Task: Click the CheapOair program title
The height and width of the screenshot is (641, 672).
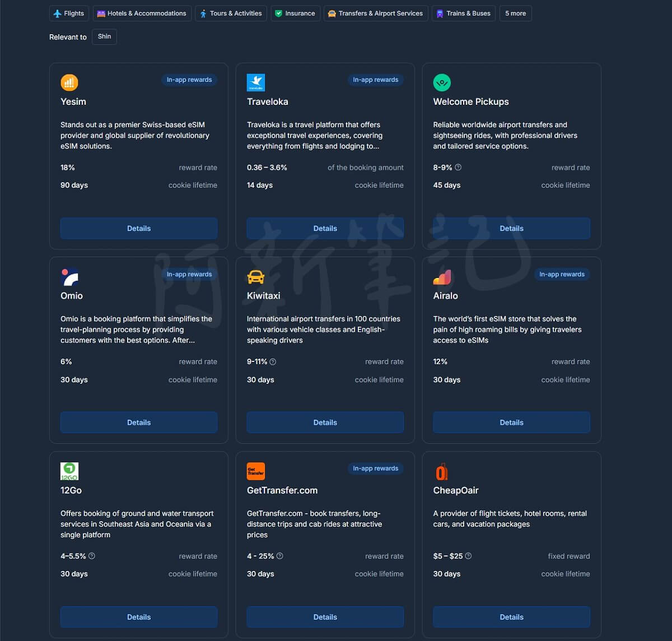Action: coord(456,490)
